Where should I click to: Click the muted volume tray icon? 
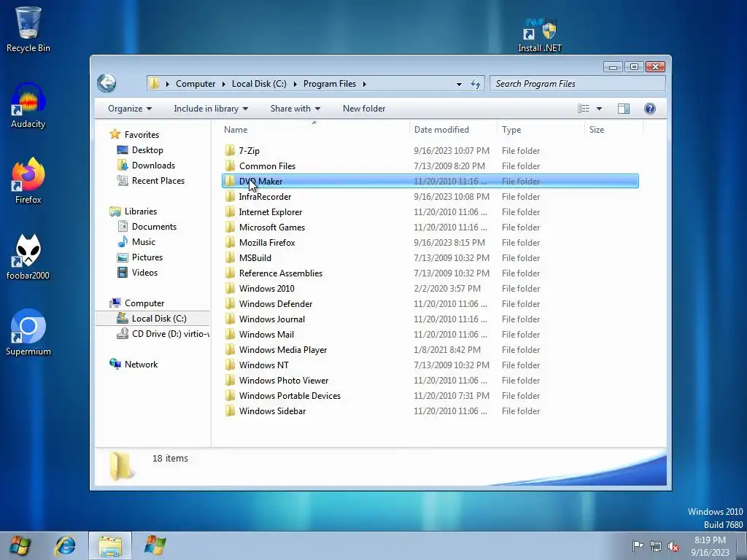(x=673, y=546)
